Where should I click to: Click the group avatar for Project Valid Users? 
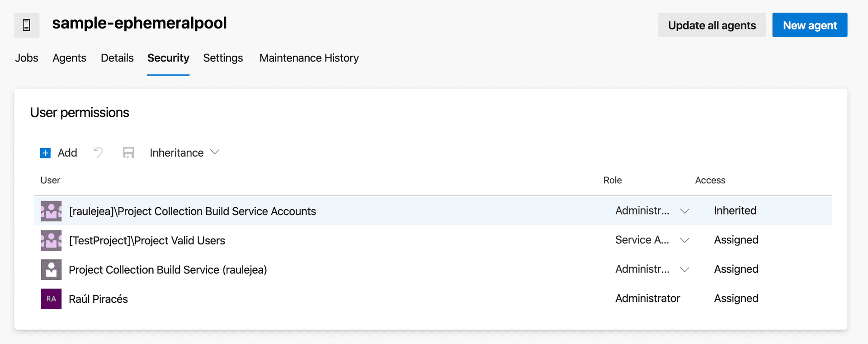(51, 240)
